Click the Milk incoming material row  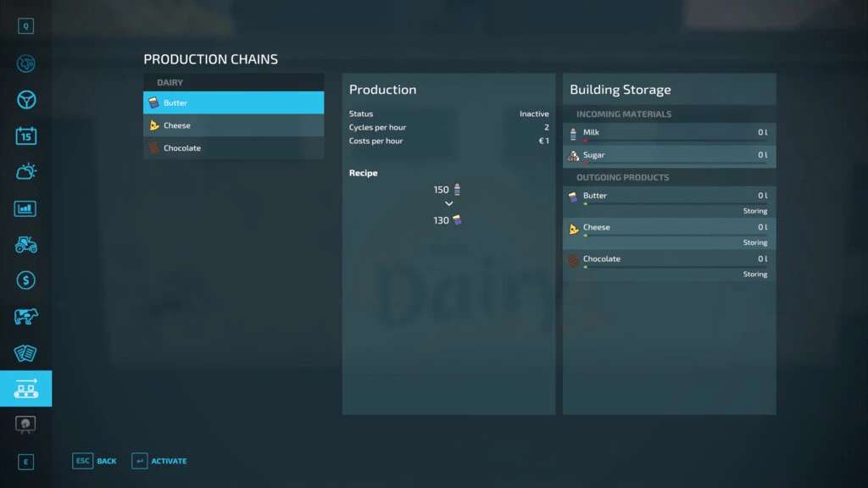[669, 134]
